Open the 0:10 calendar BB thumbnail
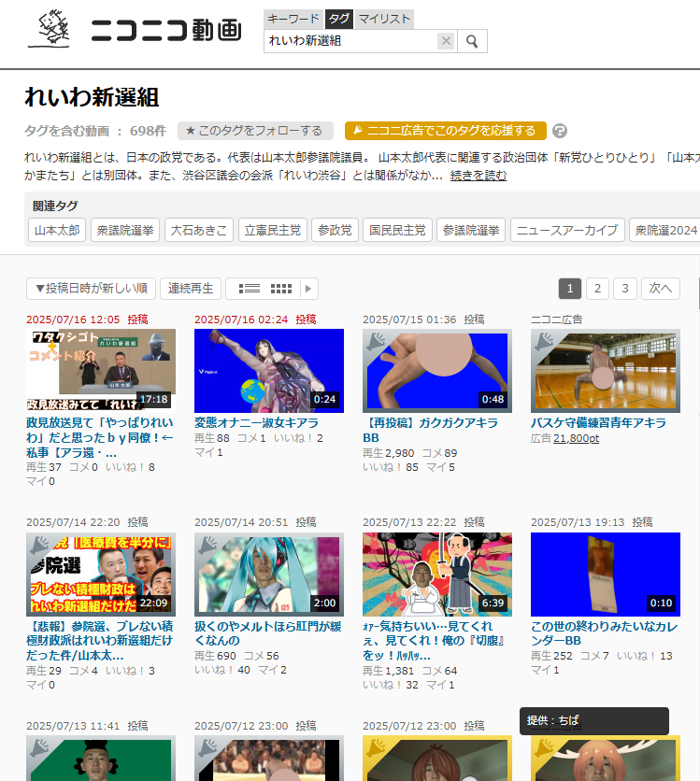Viewport: 700px width, 781px height. [x=606, y=575]
